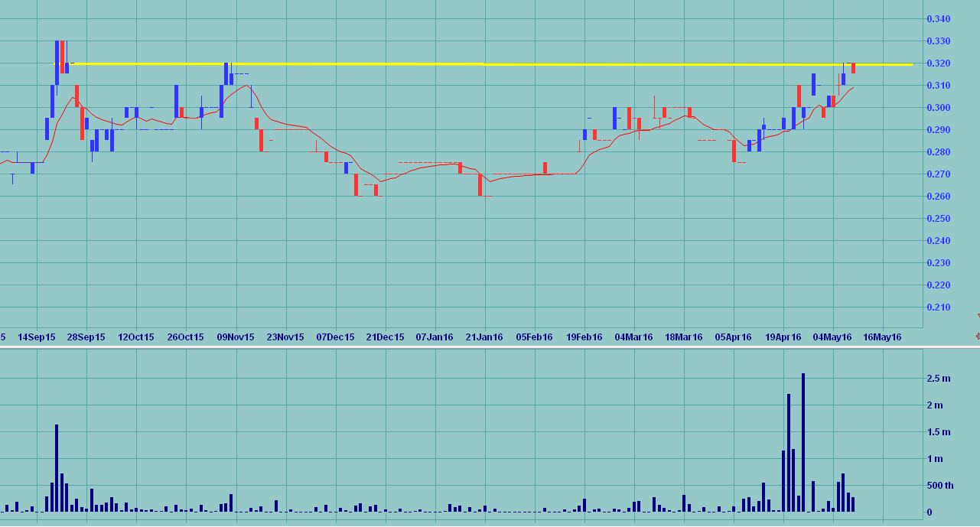Select the 0.310 price axis value
980x527 pixels.
[x=938, y=86]
